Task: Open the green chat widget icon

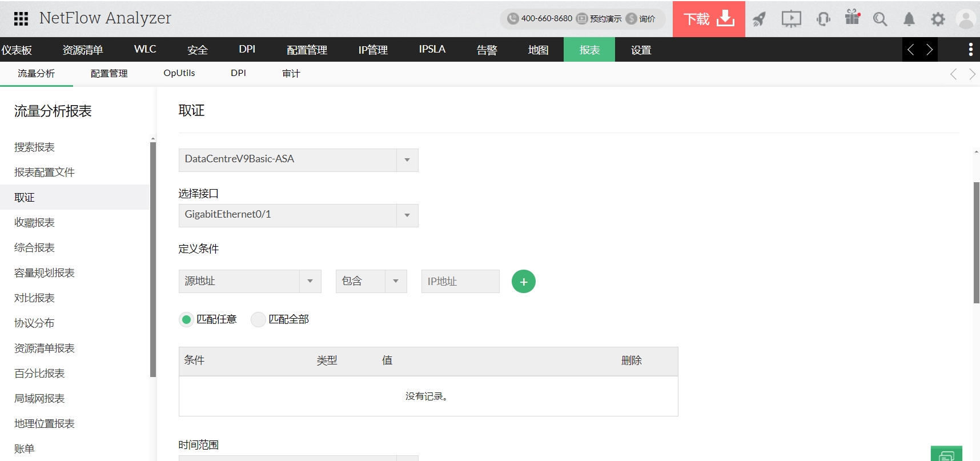Action: pos(946,454)
